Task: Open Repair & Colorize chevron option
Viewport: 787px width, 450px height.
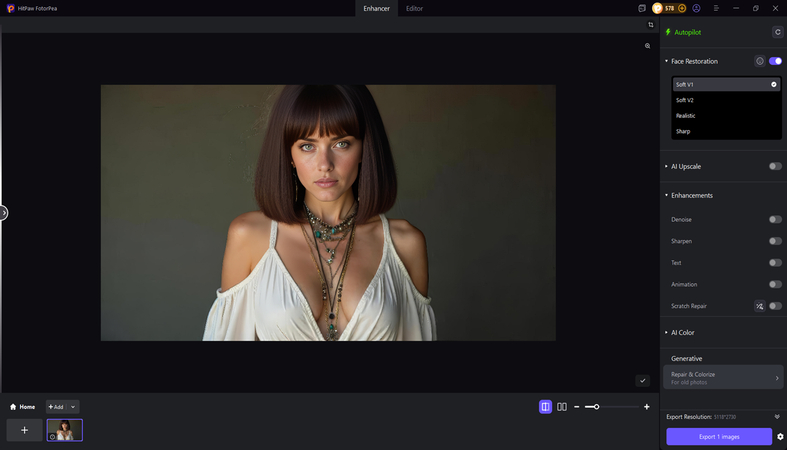Action: pyautogui.click(x=777, y=378)
